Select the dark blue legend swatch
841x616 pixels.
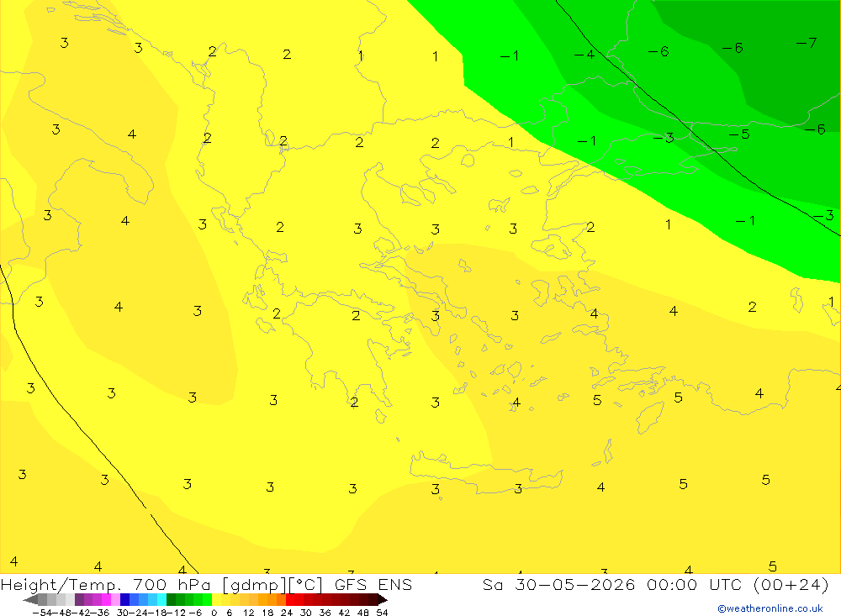click(x=125, y=599)
